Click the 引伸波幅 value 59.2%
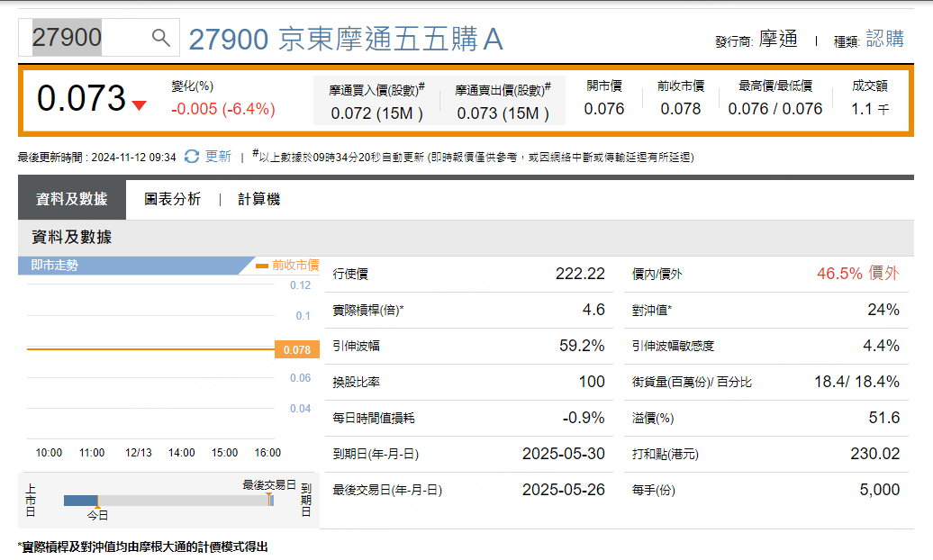 click(582, 346)
